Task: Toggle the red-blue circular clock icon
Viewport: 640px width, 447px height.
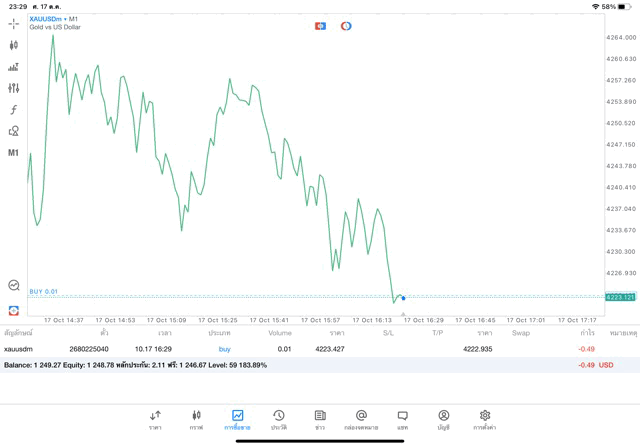Action: pos(346,25)
